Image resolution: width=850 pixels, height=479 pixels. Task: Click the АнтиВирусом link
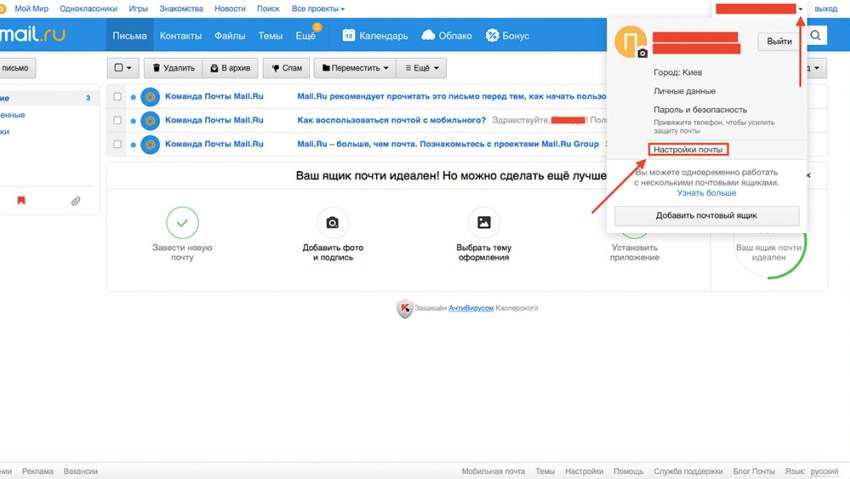click(471, 308)
